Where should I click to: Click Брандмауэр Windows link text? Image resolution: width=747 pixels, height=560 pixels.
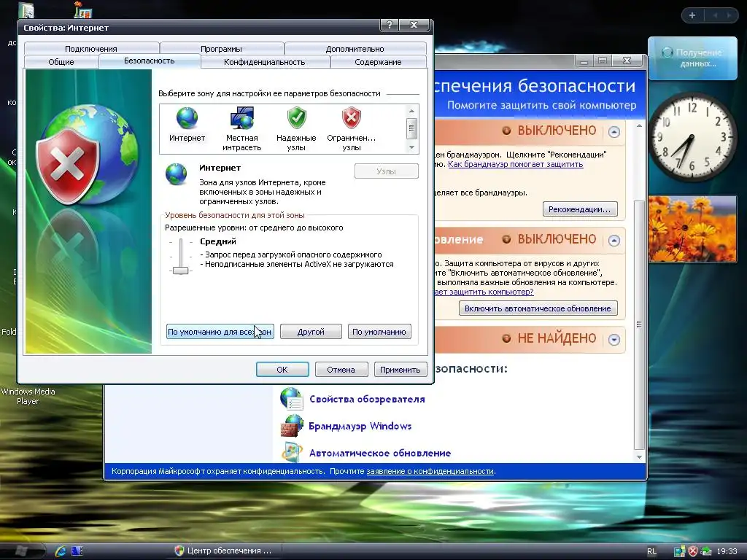(360, 426)
